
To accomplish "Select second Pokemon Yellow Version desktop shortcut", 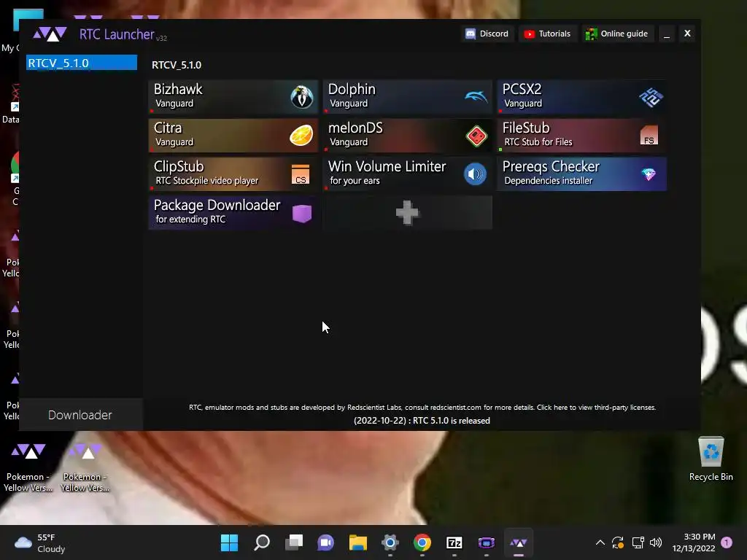I will (85, 467).
